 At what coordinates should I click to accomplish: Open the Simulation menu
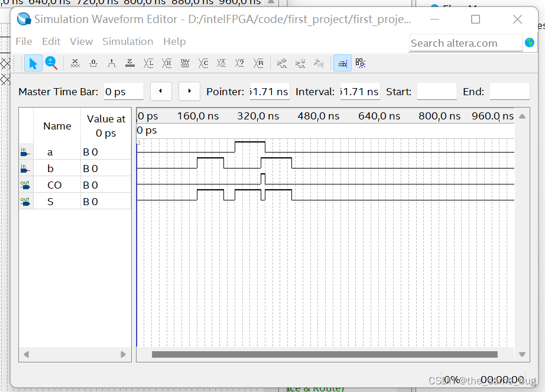128,41
